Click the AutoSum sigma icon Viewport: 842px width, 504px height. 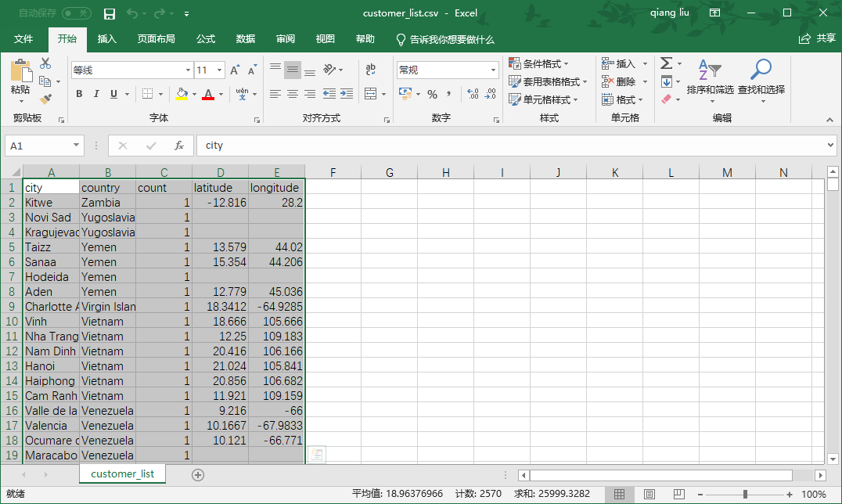pyautogui.click(x=666, y=63)
